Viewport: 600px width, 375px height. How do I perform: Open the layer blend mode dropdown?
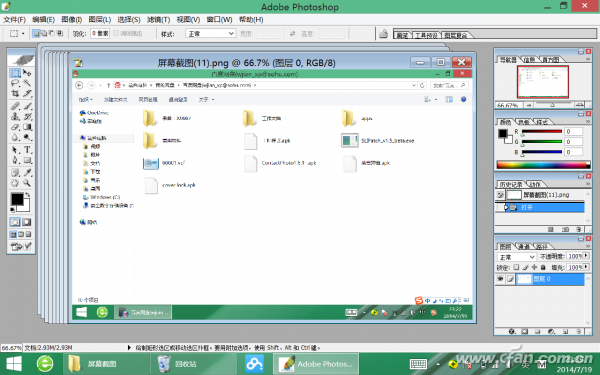516,257
